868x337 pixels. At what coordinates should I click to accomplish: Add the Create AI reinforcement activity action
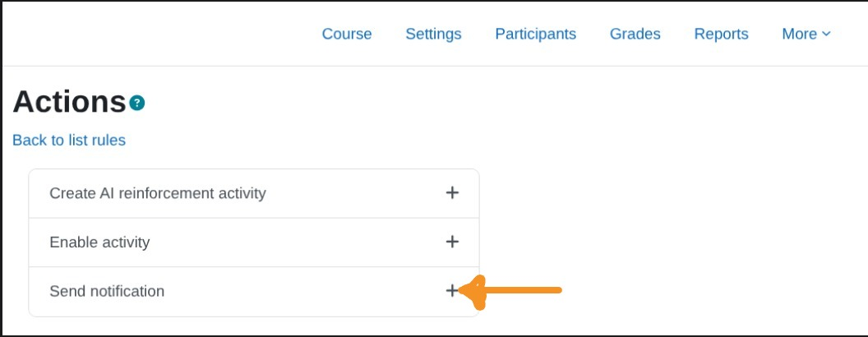(451, 192)
